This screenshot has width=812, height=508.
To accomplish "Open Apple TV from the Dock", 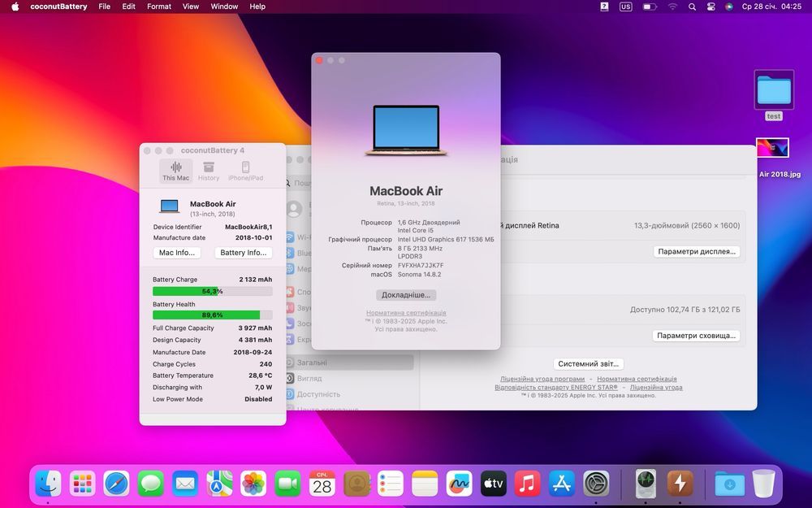I will (x=493, y=484).
